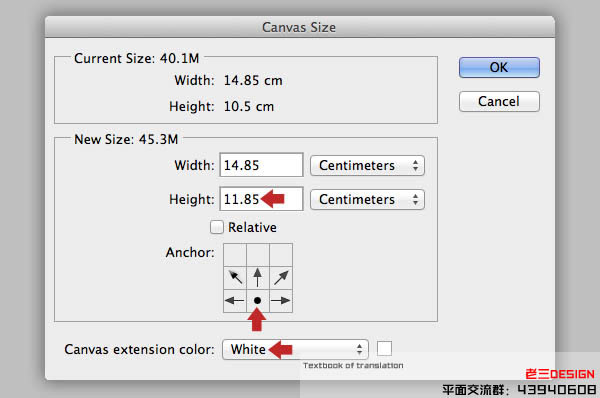
Task: Click the Cancel button
Action: pyautogui.click(x=499, y=101)
